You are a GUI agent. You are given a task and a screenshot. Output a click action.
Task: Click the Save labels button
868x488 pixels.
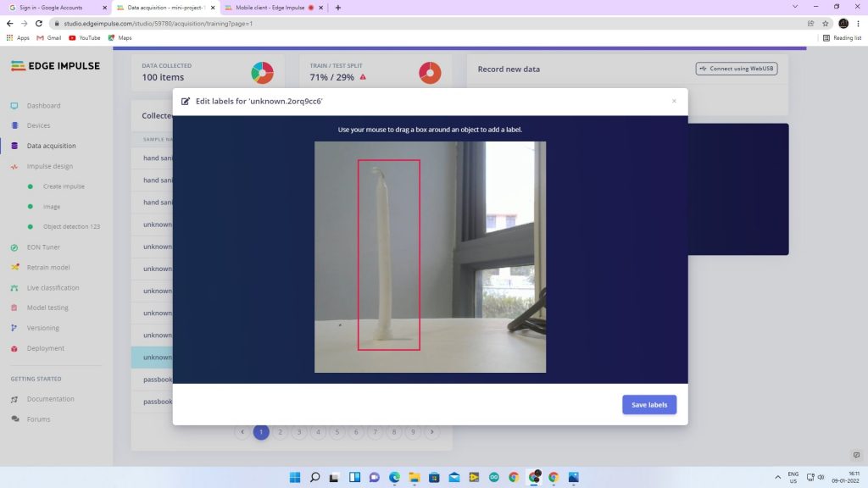pyautogui.click(x=648, y=404)
